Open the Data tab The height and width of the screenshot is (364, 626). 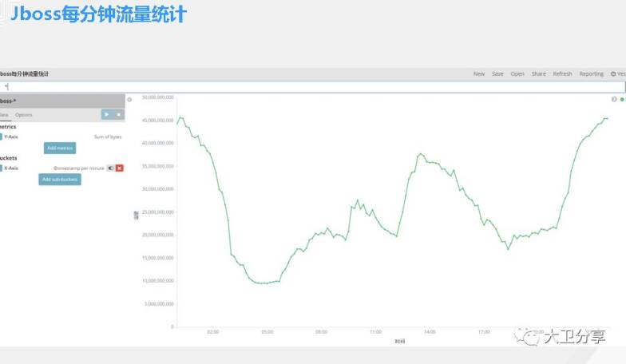tap(4, 115)
